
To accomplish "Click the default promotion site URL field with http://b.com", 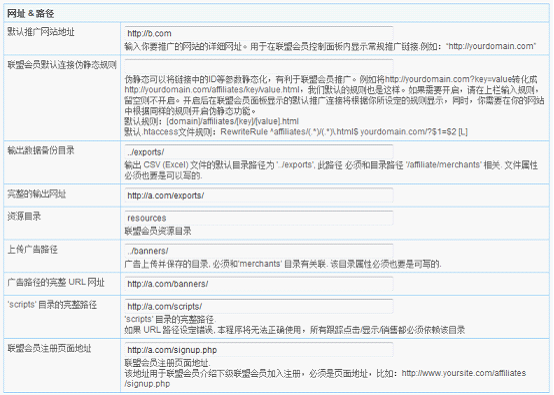I will tap(259, 34).
